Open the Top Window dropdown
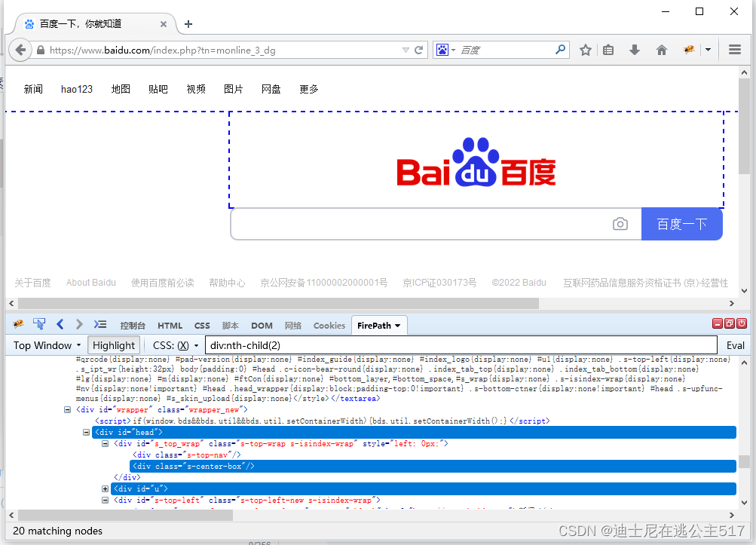Image resolution: width=756 pixels, height=545 pixels. point(47,345)
